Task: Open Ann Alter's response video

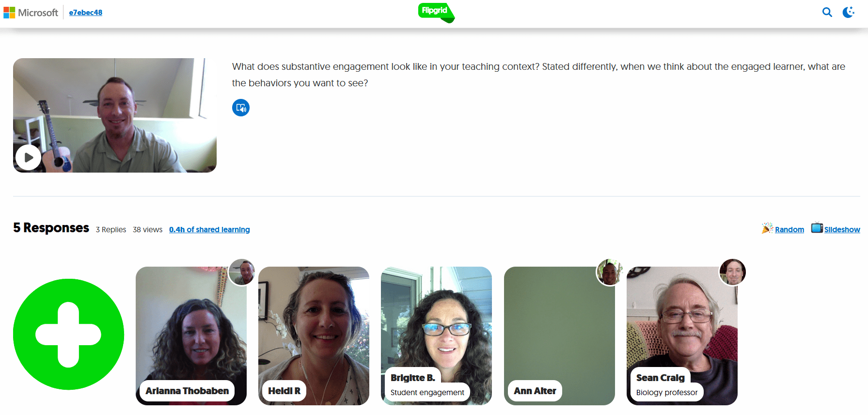Action: click(559, 336)
